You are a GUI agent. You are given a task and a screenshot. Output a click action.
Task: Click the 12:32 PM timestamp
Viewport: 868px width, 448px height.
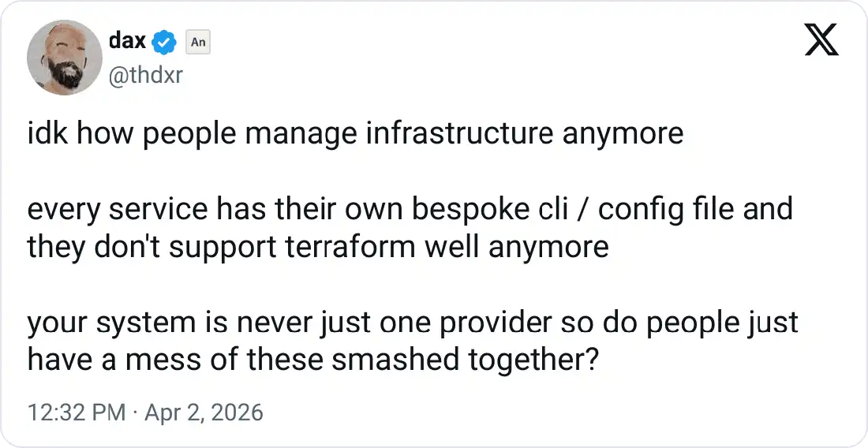(x=76, y=413)
